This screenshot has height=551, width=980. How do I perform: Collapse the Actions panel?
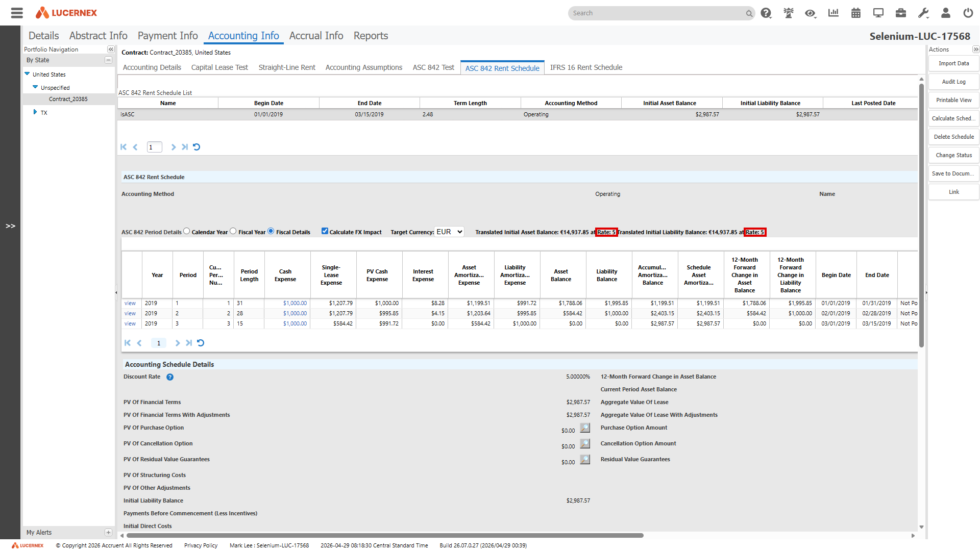click(976, 49)
